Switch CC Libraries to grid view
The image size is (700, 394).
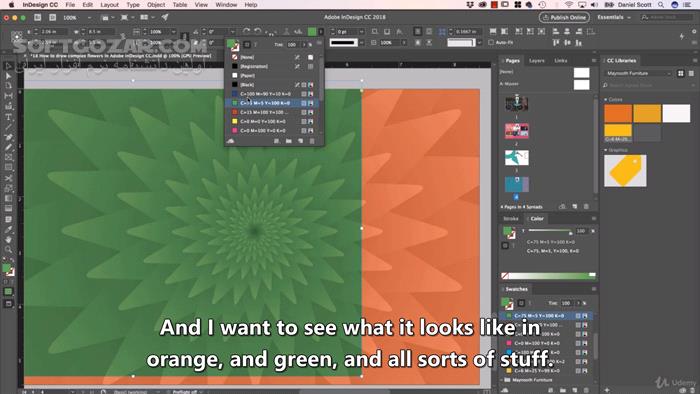tap(681, 73)
